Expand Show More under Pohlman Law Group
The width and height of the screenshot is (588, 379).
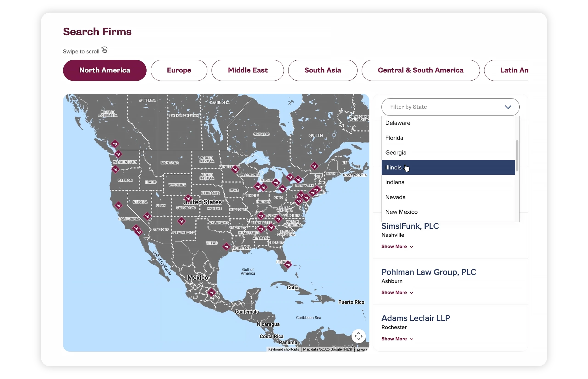(x=397, y=292)
